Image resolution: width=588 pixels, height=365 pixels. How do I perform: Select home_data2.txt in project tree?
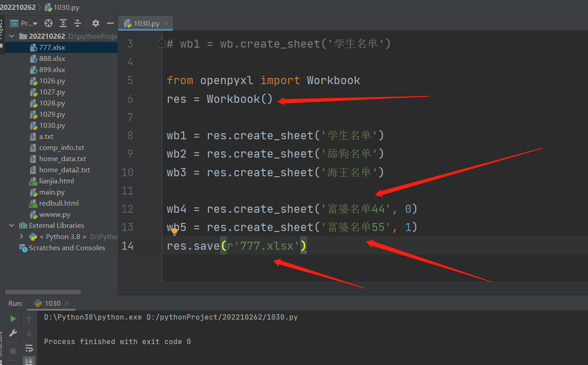tap(61, 170)
